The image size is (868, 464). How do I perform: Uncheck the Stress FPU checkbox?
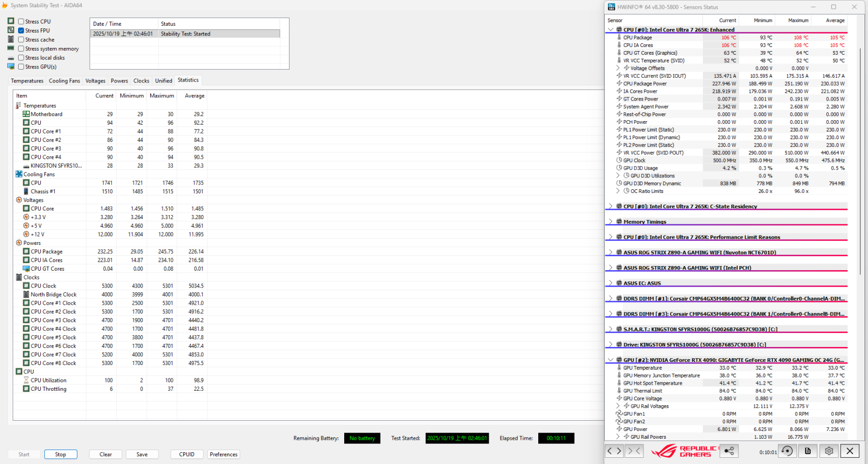(21, 30)
